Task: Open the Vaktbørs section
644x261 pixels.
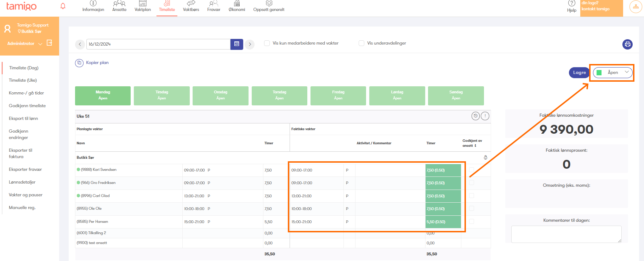Action: [x=191, y=6]
